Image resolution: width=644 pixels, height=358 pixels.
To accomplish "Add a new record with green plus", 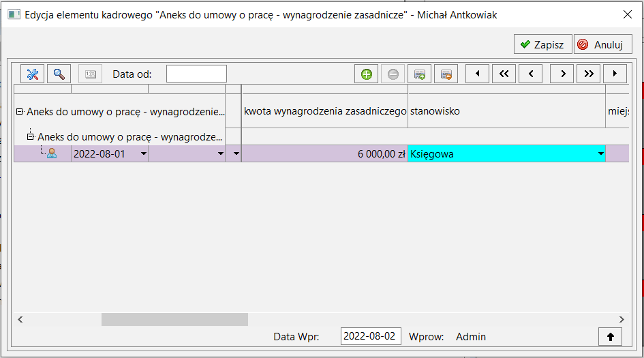I will (367, 74).
